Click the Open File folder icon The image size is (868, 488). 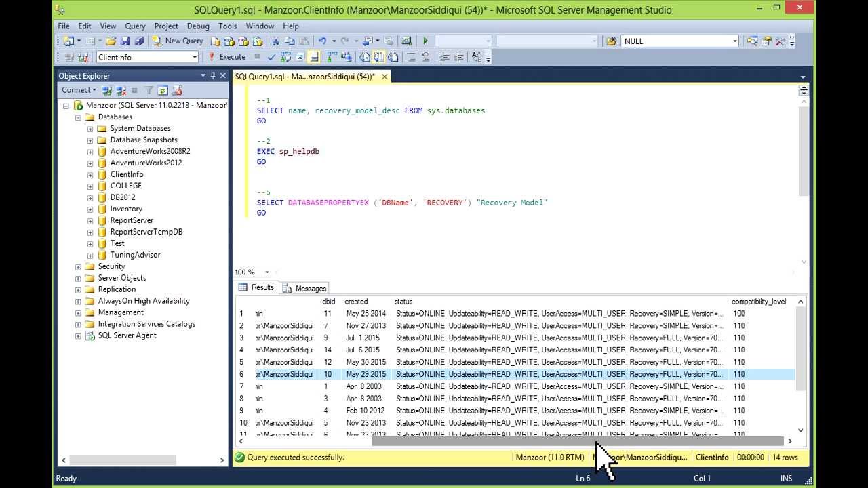(x=110, y=41)
